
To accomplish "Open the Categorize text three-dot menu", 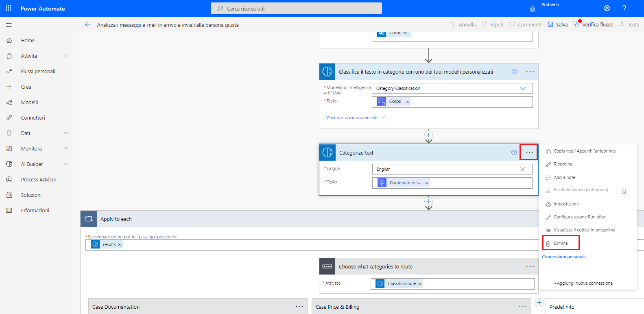I will (x=529, y=153).
